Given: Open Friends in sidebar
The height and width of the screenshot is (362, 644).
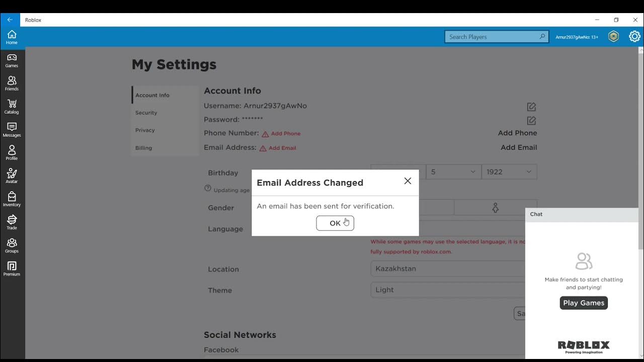Looking at the screenshot, I should 12,83.
